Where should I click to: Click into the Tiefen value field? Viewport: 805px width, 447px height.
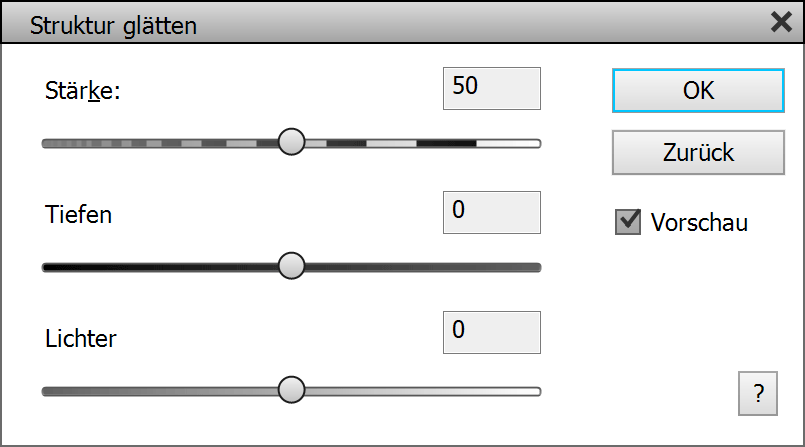[490, 212]
